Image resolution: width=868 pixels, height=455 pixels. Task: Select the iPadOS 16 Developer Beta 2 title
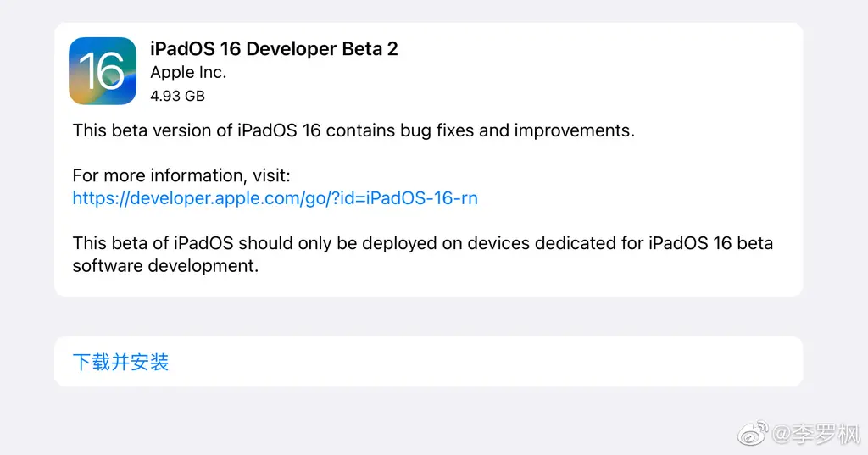point(274,48)
